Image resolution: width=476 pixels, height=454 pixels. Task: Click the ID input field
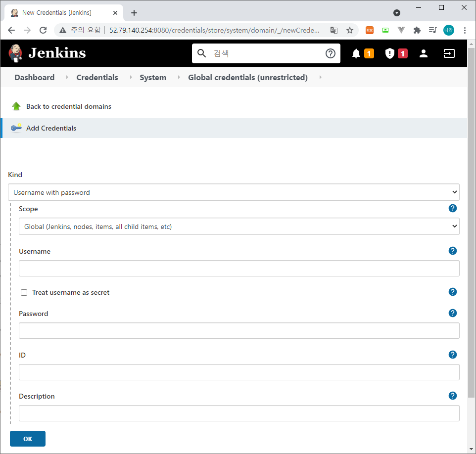pos(239,372)
